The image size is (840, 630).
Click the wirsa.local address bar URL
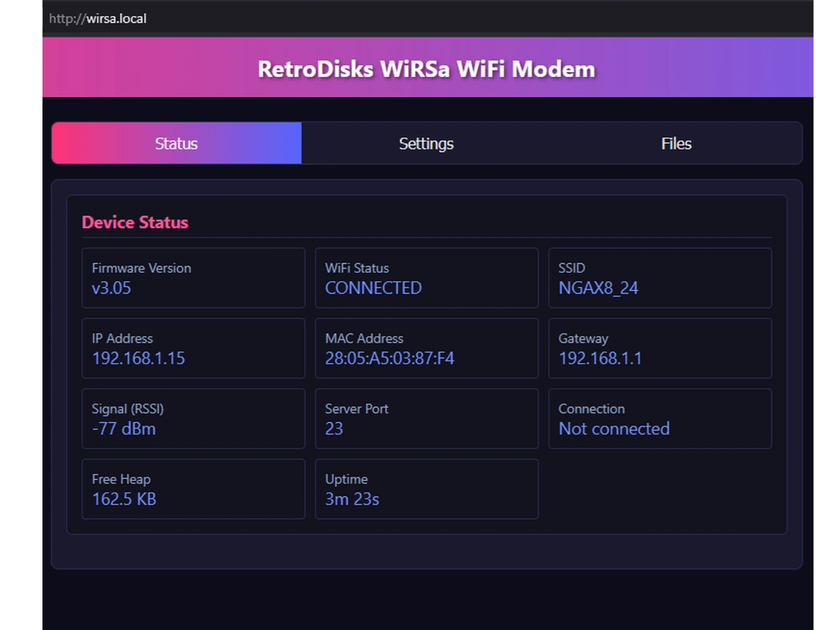(98, 18)
